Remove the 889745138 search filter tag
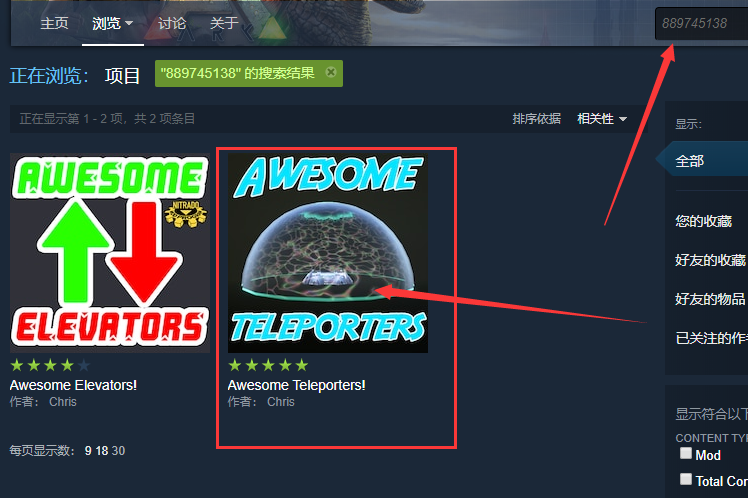The image size is (748, 498). [331, 73]
